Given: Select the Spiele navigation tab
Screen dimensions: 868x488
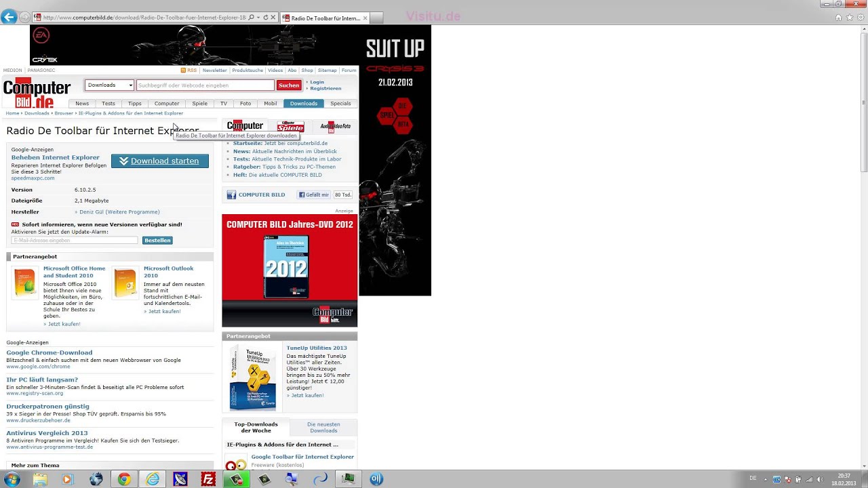Looking at the screenshot, I should (200, 104).
